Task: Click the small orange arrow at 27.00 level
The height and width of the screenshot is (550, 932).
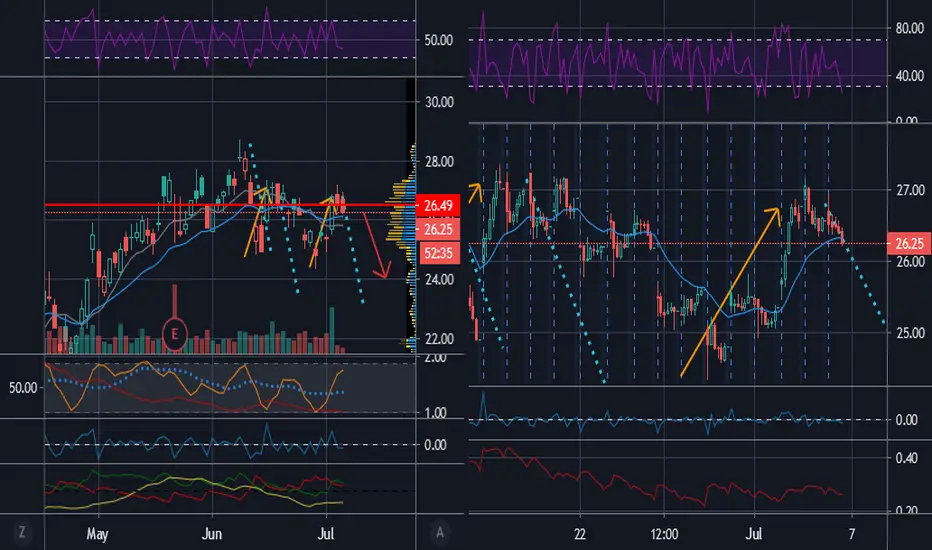Action: click(x=475, y=193)
